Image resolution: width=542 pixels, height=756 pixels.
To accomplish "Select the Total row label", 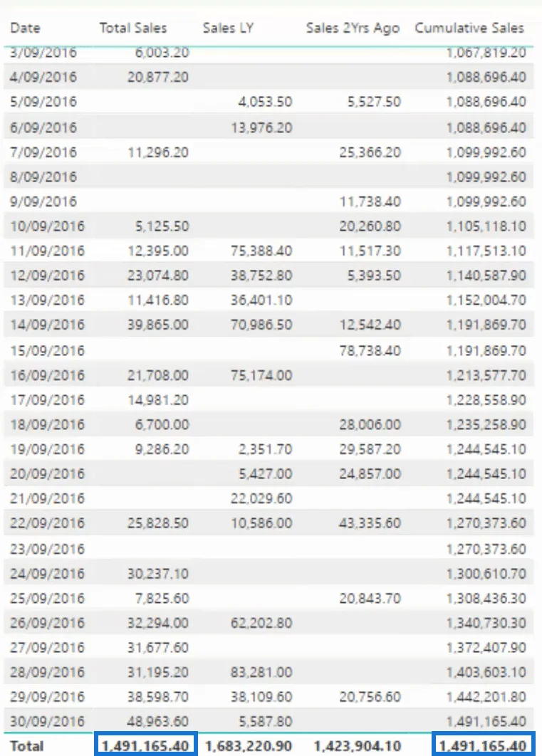I will (27, 746).
